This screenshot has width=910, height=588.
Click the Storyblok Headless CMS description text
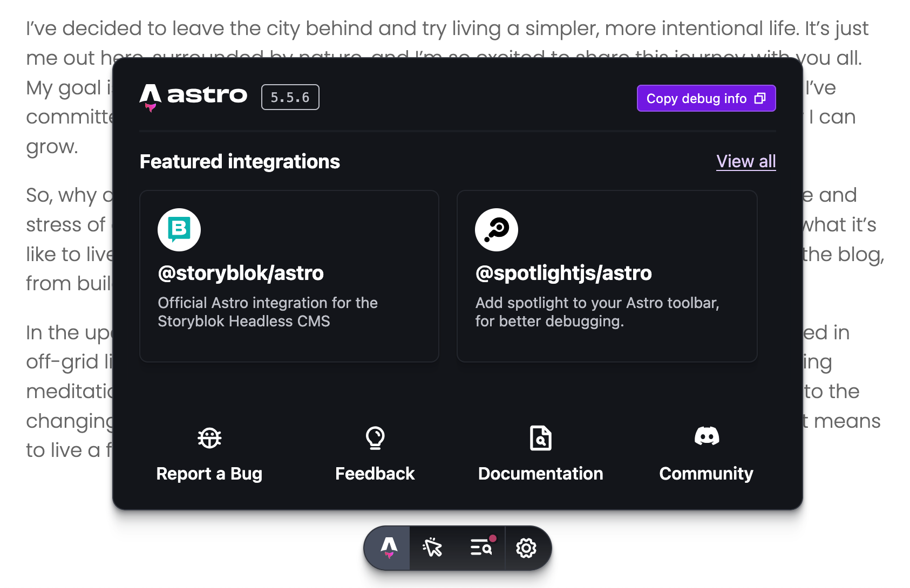[268, 312]
